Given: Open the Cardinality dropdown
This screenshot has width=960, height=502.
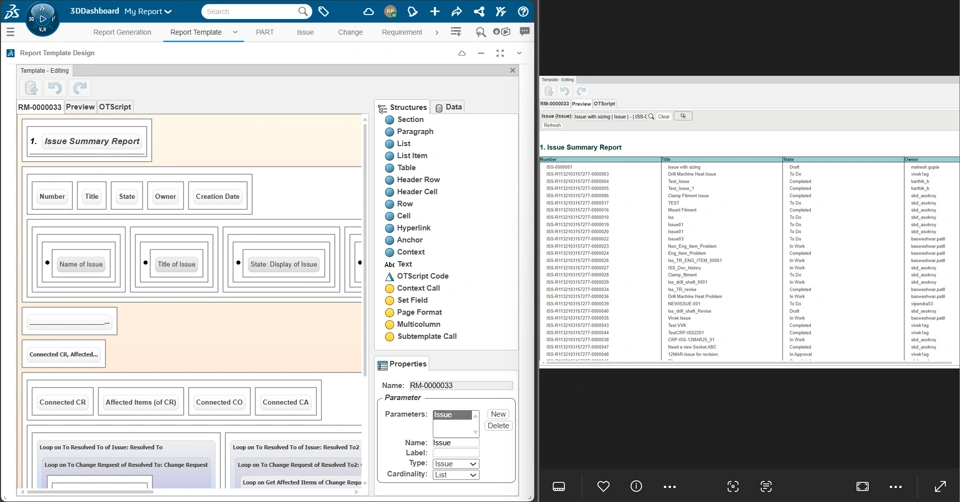Looking at the screenshot, I should tap(456, 475).
